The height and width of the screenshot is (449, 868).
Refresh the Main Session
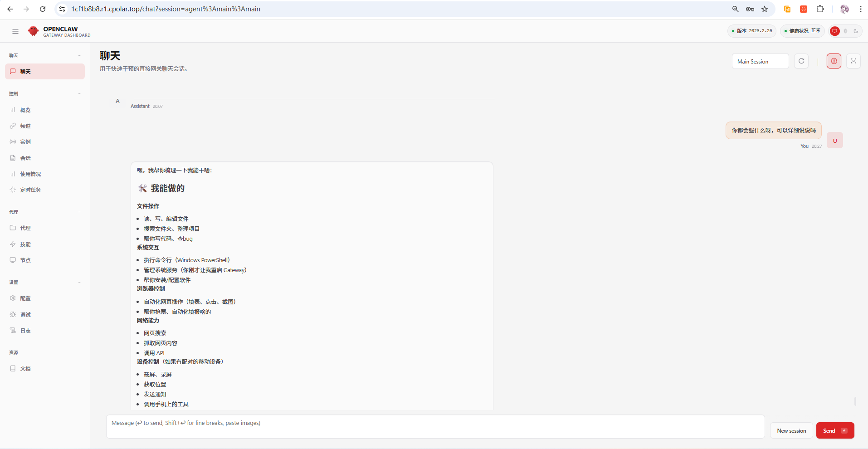pyautogui.click(x=801, y=61)
